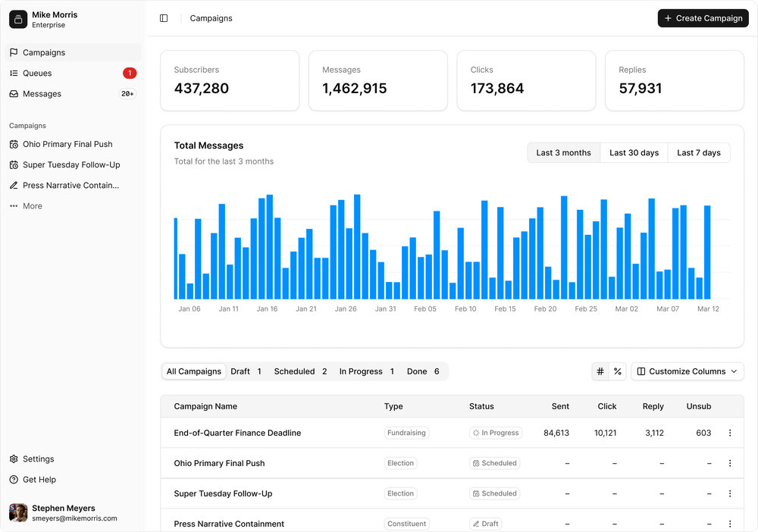Open the Customize Columns dropdown
Image resolution: width=758 pixels, height=532 pixels.
[687, 371]
